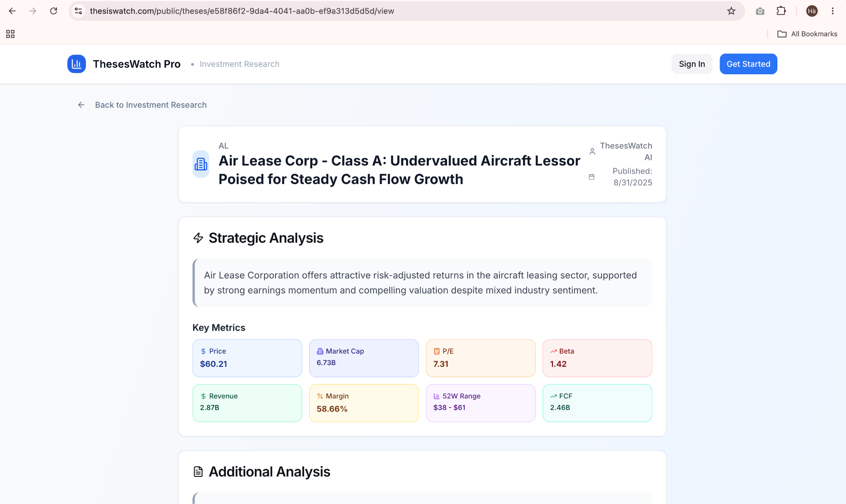Click the calculator icon on P/E card
This screenshot has height=504, width=846.
tap(437, 351)
